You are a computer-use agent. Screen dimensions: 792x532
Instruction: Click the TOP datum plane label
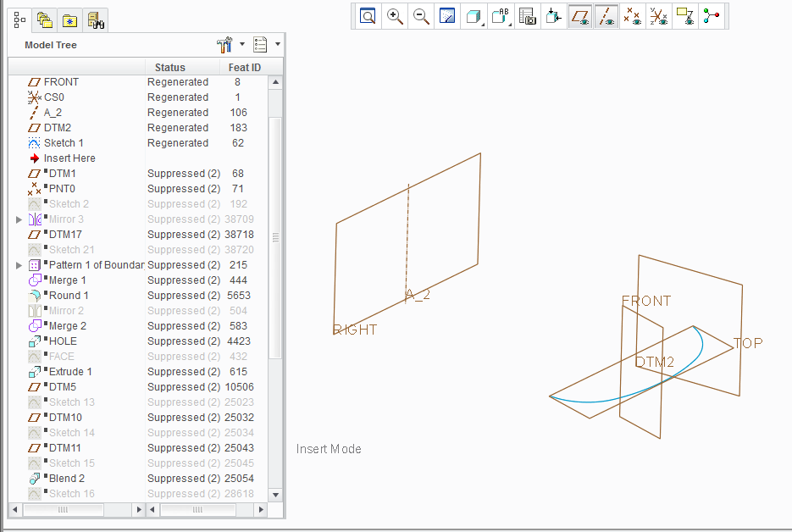point(748,344)
